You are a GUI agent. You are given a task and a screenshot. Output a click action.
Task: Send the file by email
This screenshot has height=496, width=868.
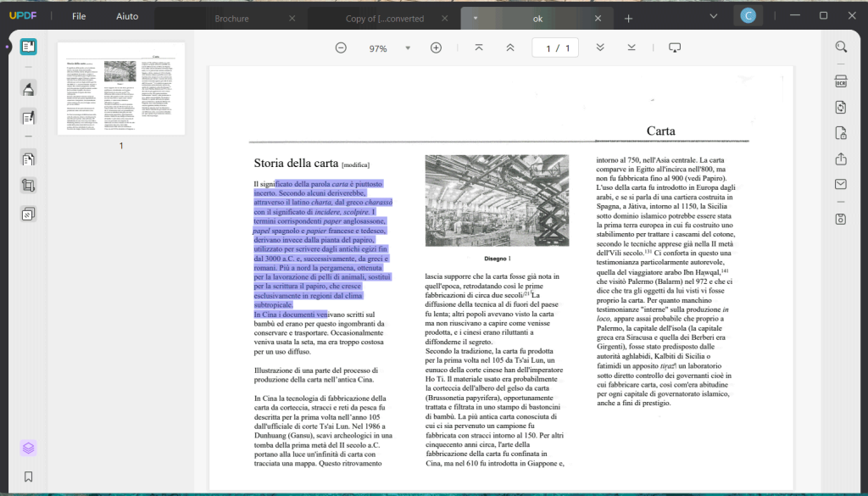841,184
